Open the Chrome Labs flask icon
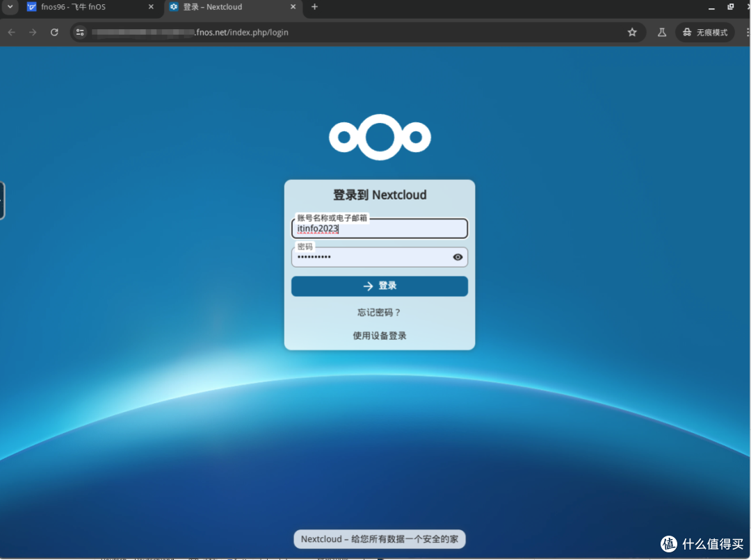Viewport: 751px width, 560px height. [x=662, y=32]
